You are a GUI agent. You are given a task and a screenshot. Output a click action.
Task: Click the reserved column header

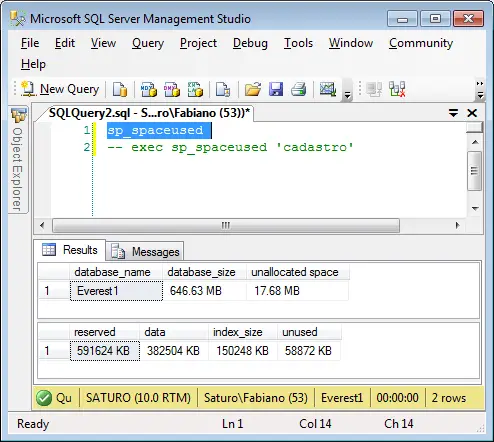104,332
